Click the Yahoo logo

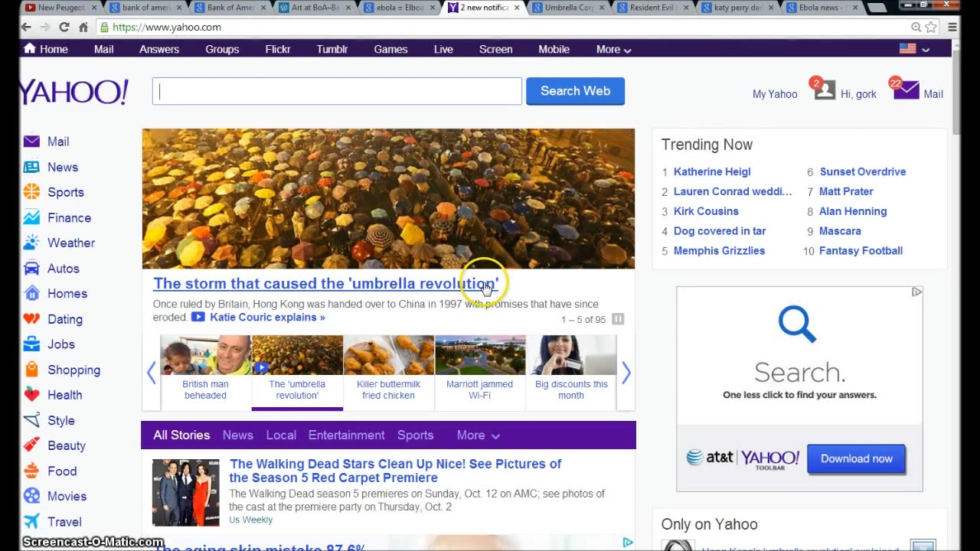click(x=73, y=92)
